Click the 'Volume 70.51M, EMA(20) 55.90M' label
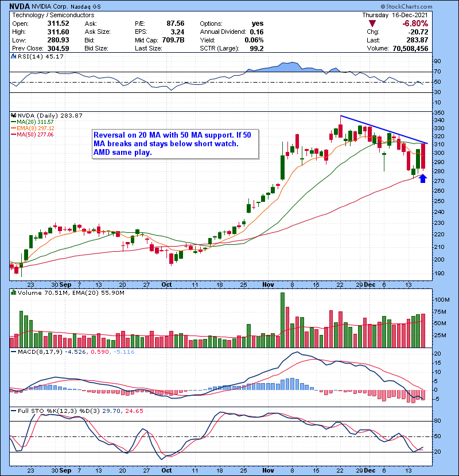The image size is (459, 476). [x=71, y=292]
